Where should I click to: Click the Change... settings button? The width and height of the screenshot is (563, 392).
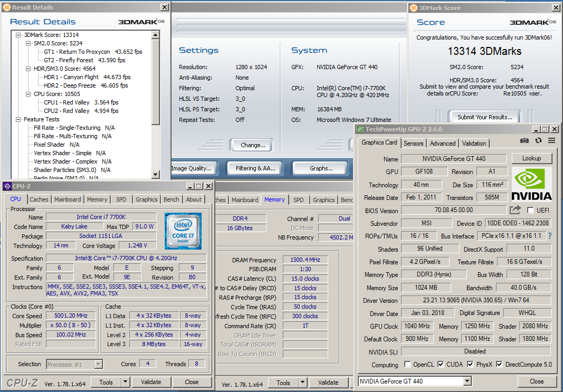pos(253,145)
